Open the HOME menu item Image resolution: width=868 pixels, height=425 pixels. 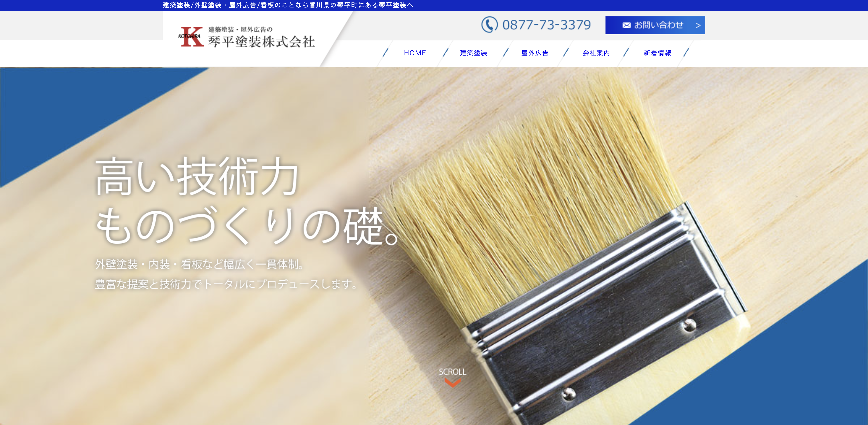pyautogui.click(x=415, y=53)
